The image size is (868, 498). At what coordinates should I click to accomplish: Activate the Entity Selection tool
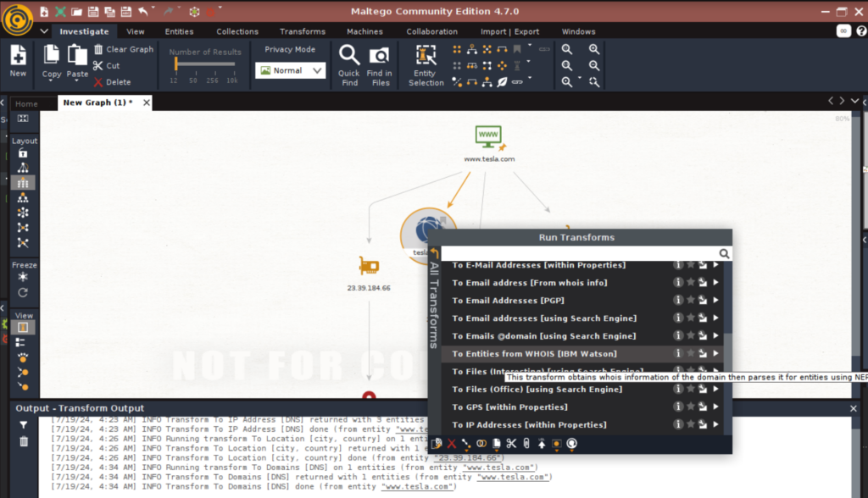click(x=426, y=64)
